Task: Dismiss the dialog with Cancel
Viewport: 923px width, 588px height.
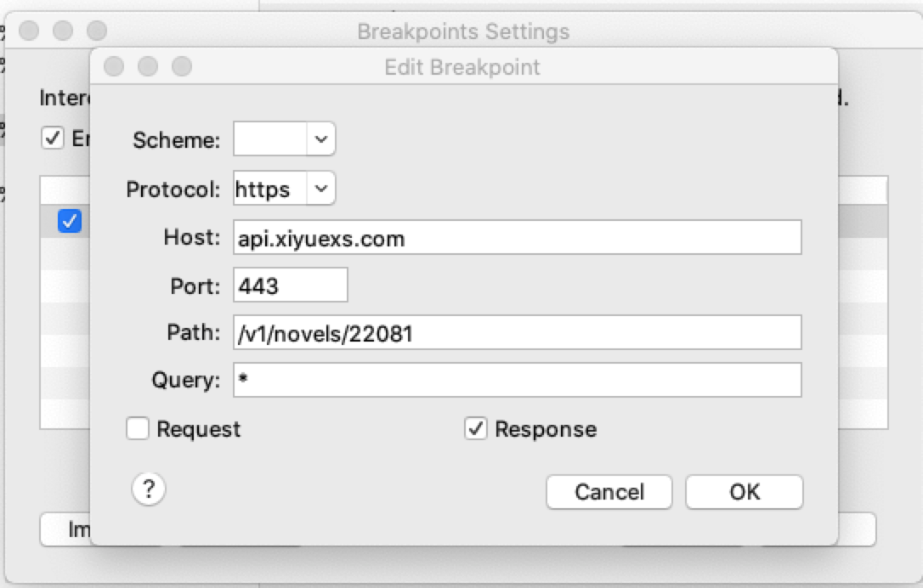Action: [x=609, y=492]
